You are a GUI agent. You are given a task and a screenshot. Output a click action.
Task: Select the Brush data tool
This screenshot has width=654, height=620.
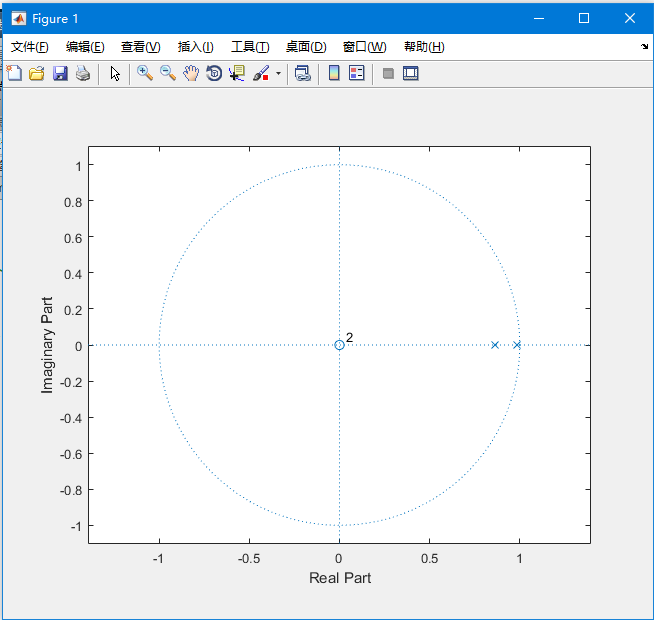click(261, 73)
